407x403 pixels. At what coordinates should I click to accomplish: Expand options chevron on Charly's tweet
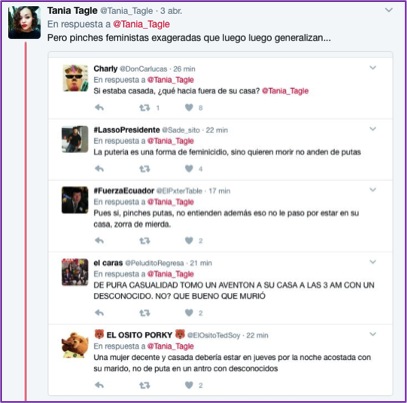[373, 68]
